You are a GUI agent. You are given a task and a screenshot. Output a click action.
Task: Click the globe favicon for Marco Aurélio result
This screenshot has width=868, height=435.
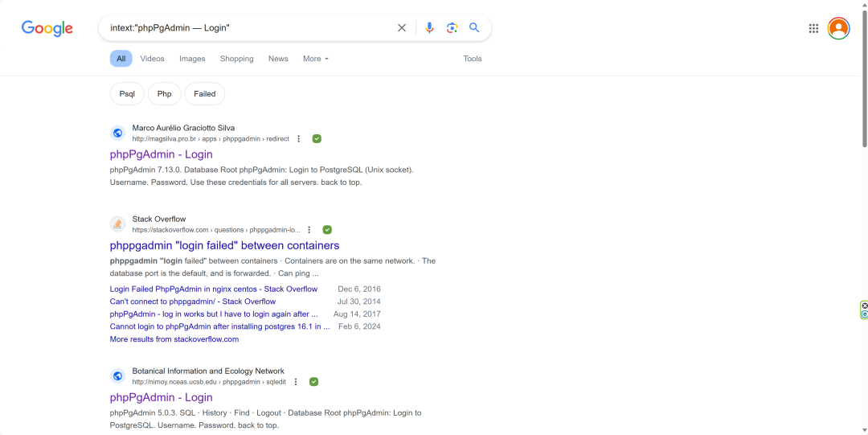(117, 133)
